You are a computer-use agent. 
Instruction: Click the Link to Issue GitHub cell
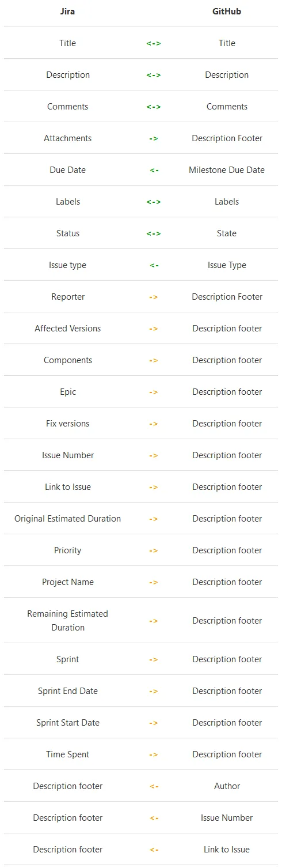coord(227,850)
